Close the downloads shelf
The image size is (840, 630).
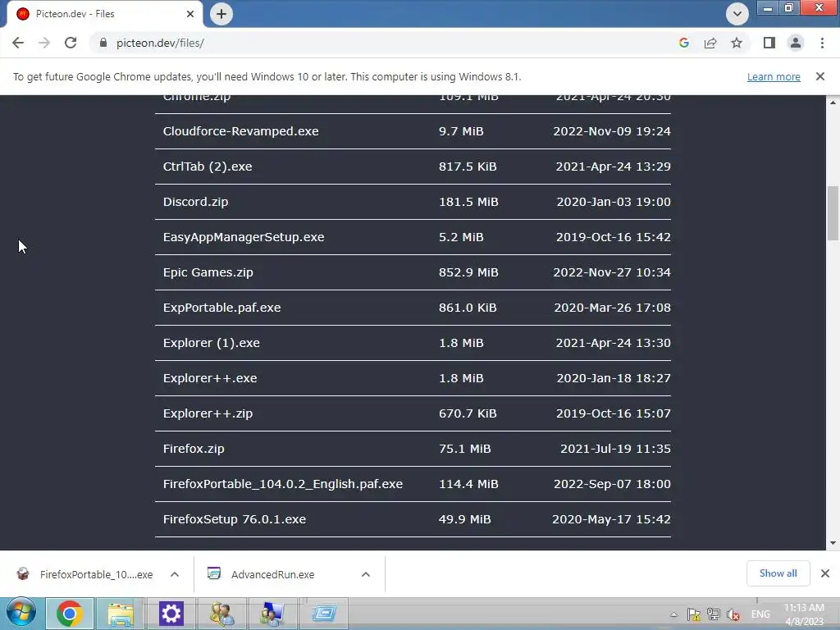click(x=825, y=573)
